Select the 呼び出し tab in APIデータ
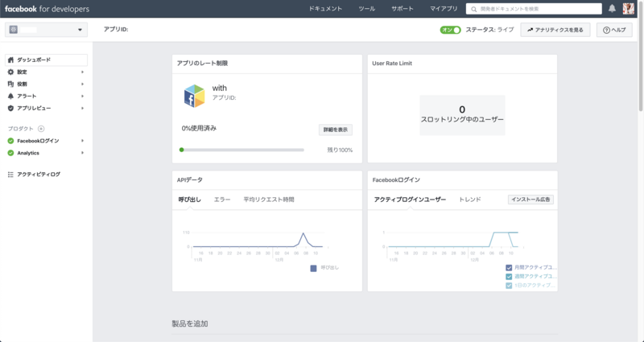Screen dimensions: 644x342 [190, 200]
